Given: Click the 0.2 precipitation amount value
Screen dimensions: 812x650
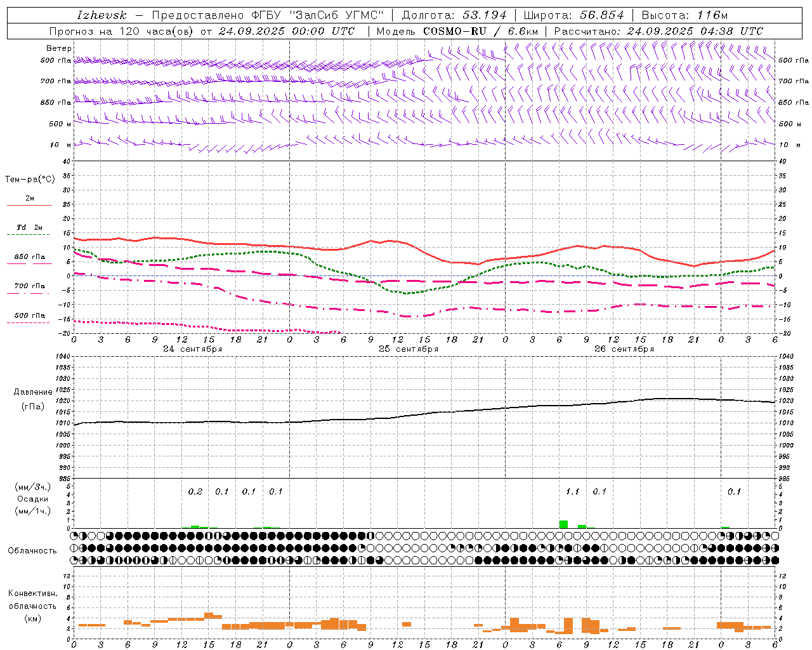Looking at the screenshot, I should coord(195,491).
